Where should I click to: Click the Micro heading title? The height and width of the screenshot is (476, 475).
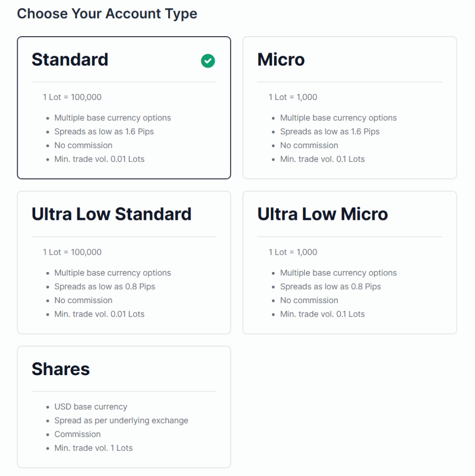[281, 59]
